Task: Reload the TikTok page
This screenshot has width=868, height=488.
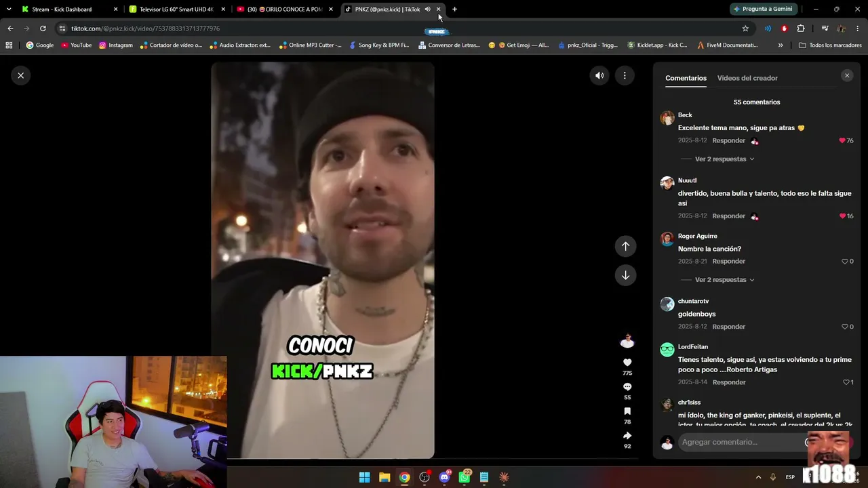Action: click(x=43, y=28)
